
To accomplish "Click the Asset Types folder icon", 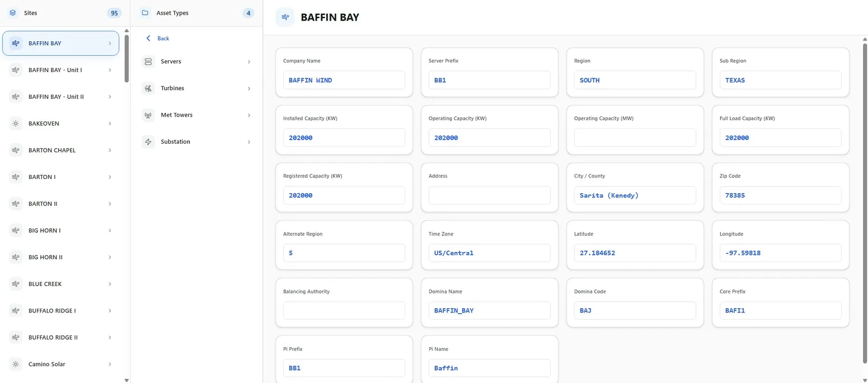I will click(x=145, y=12).
